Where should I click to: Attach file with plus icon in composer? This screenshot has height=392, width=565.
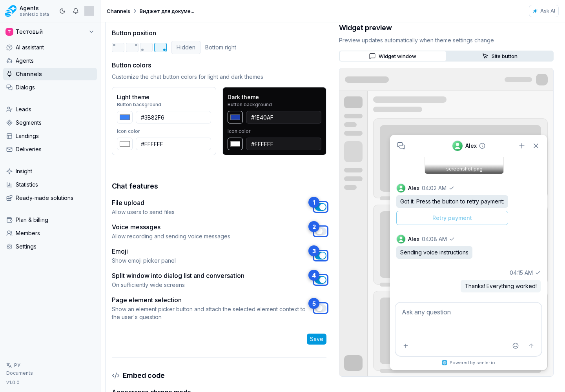tap(406, 346)
